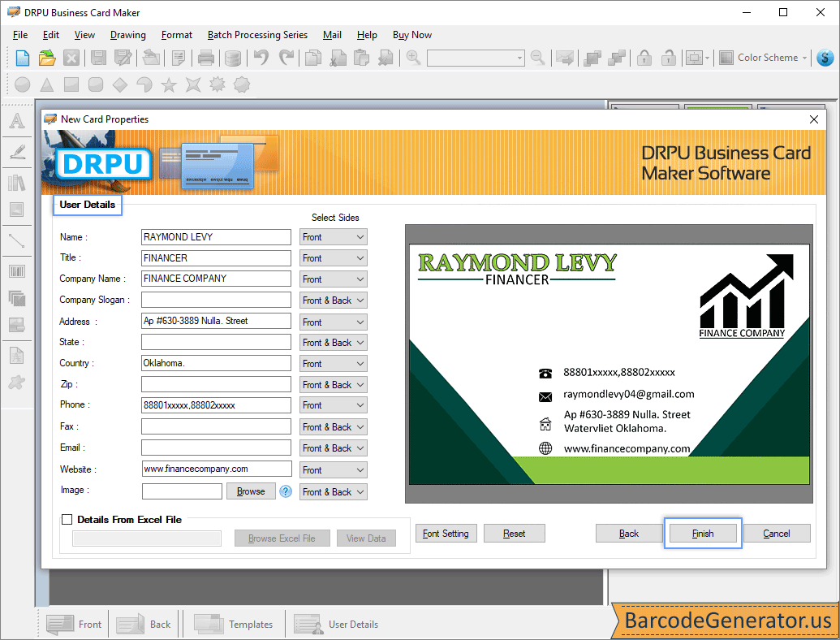
Task: Select the gear burst shape tool
Action: tap(218, 84)
